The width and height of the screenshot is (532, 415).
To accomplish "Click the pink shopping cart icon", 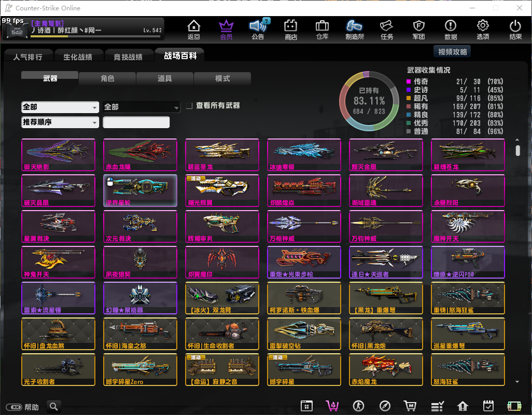I will [332, 406].
